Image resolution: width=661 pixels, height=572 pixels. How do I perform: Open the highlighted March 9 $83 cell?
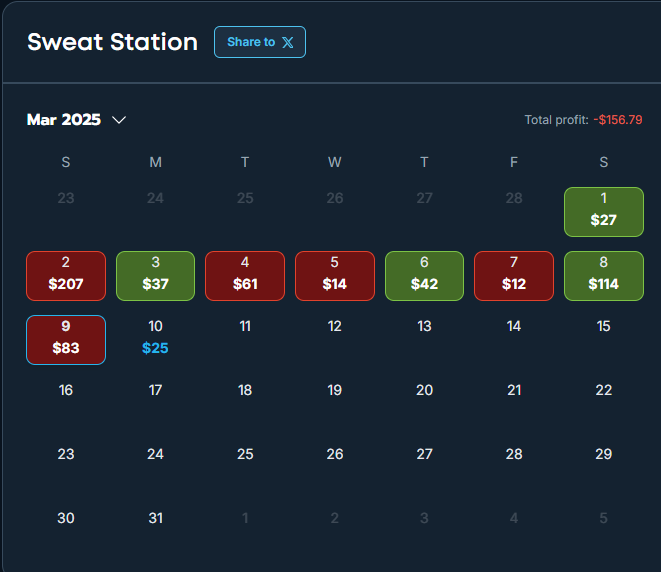[x=66, y=340]
